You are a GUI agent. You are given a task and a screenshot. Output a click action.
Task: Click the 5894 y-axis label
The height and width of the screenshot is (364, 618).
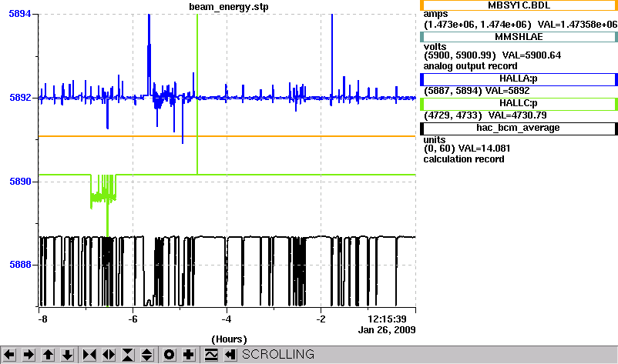coord(20,14)
